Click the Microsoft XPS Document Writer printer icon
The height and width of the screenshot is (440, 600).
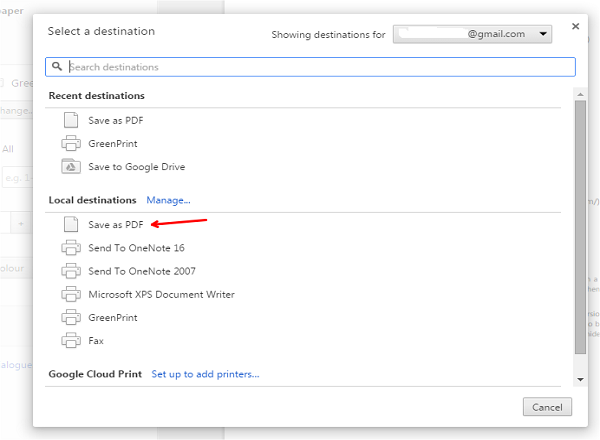pos(71,294)
